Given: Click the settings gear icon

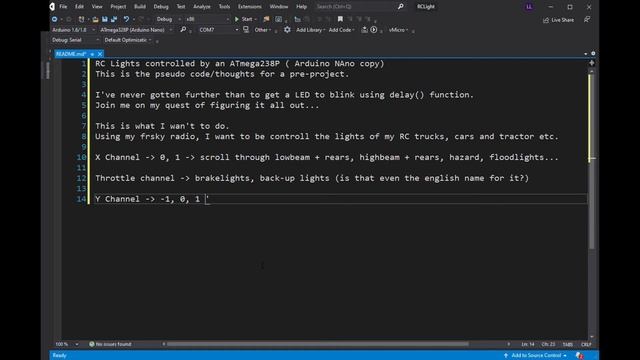Looking at the screenshot, I should click(287, 30).
